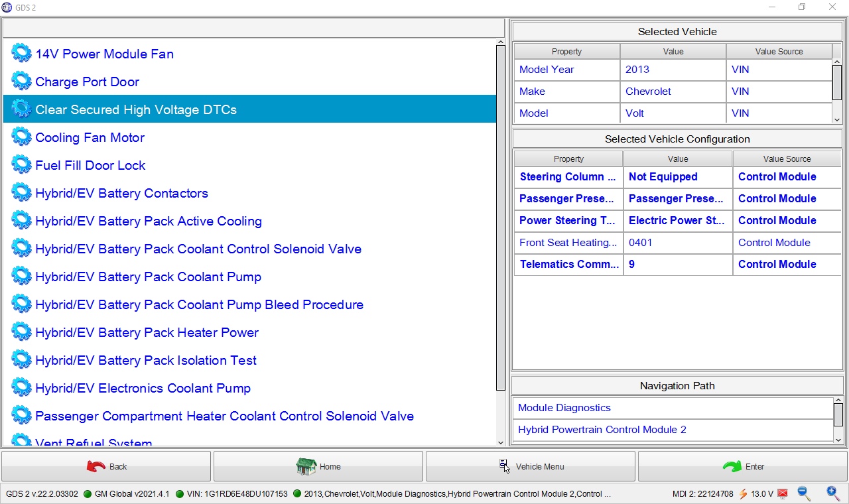Click the Front Seat Heating property row

tap(568, 243)
